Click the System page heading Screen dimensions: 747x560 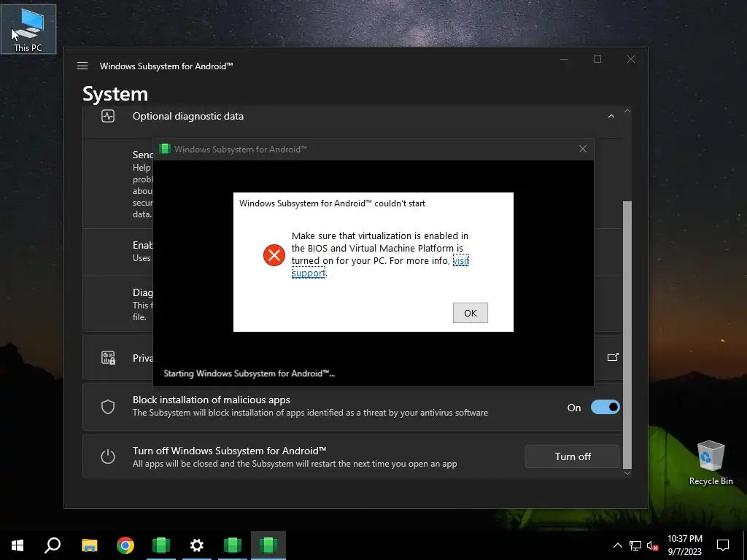[115, 94]
